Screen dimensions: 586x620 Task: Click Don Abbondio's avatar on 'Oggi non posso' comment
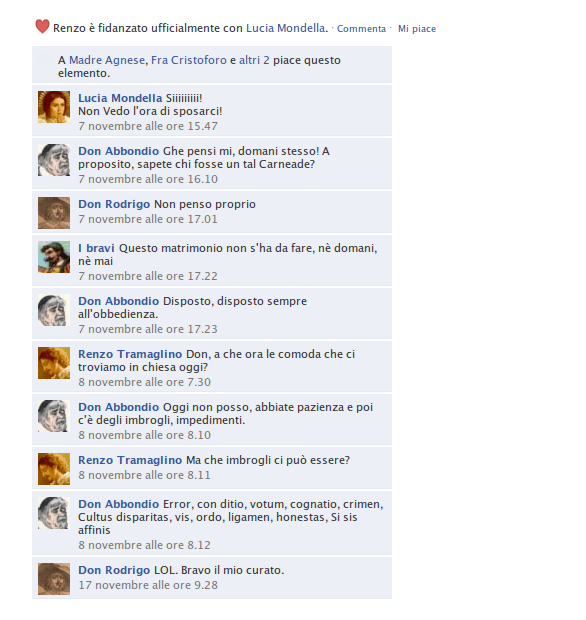click(x=54, y=416)
